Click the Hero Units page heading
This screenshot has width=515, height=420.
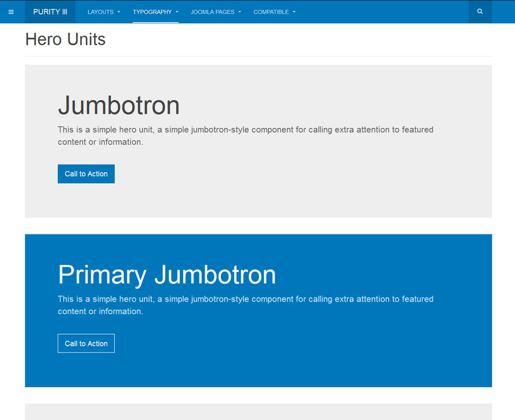tap(65, 40)
